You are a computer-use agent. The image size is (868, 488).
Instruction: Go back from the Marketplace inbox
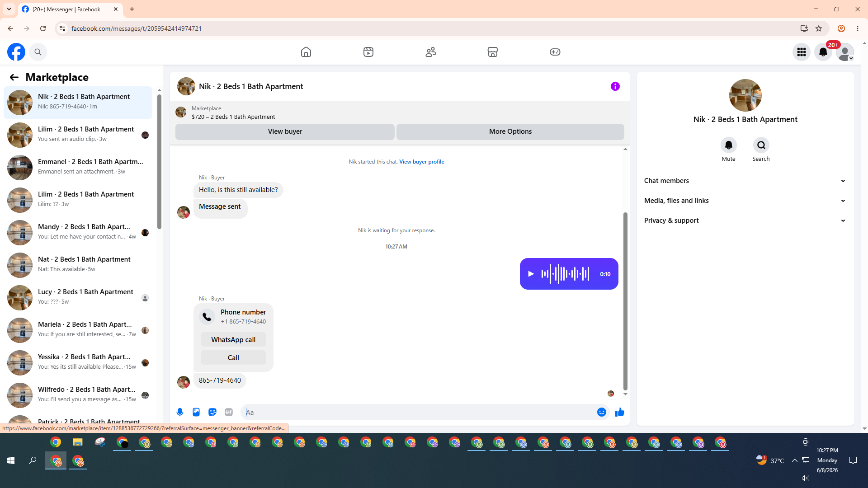pyautogui.click(x=14, y=77)
